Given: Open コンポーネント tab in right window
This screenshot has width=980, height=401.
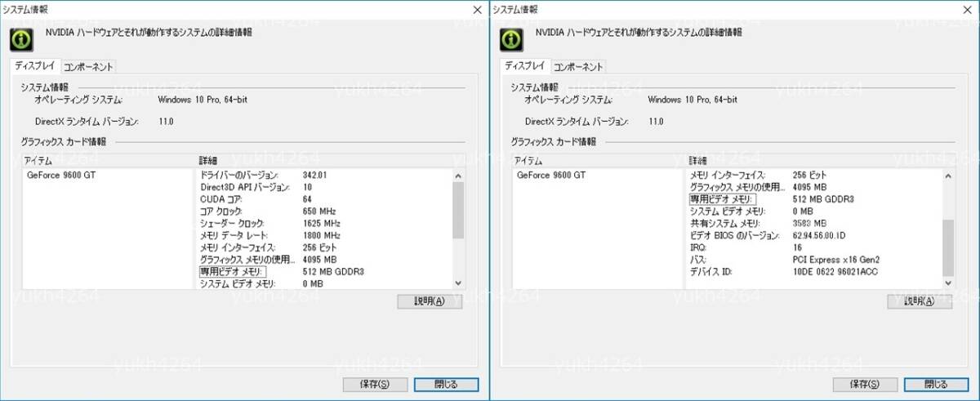Looking at the screenshot, I should coord(578,66).
